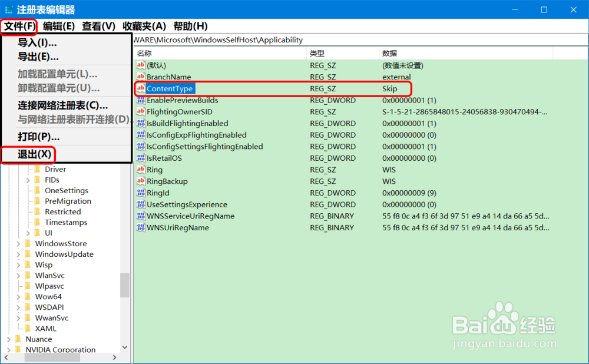Click the EnablePreviewBuilds DWORD icon
Viewport: 589px width, 364px height.
tap(141, 100)
